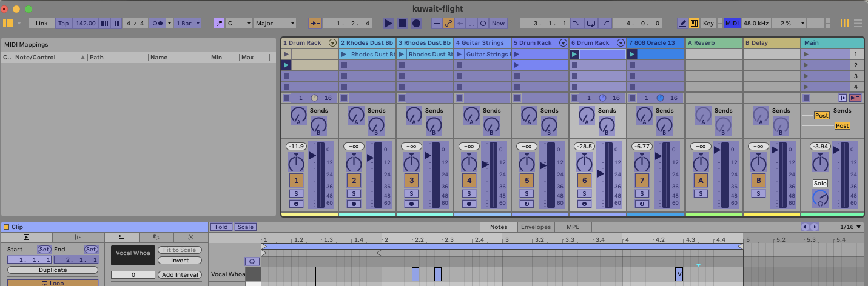Solo track 1 Drum Rack
868x286 pixels.
296,193
